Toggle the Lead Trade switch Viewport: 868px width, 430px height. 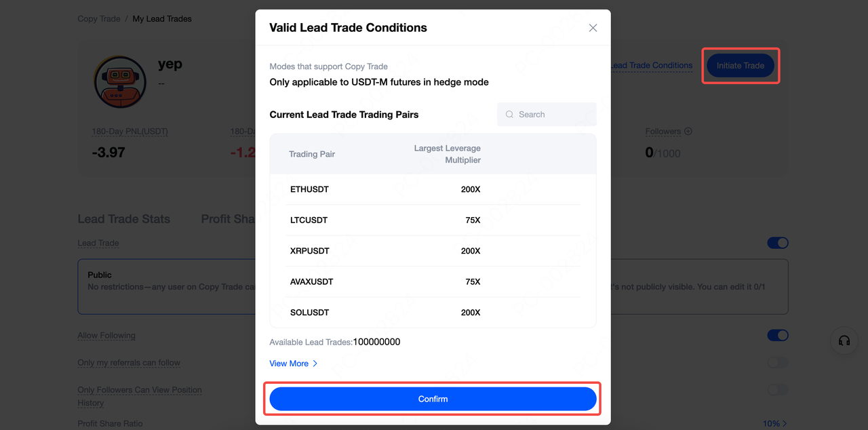[x=778, y=243]
